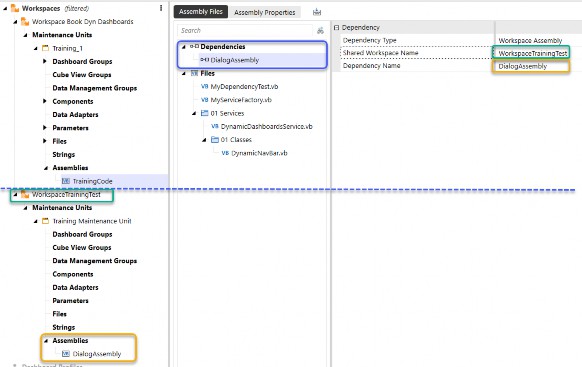Click the toolbar icon beside Assembly Properties tab

click(317, 12)
